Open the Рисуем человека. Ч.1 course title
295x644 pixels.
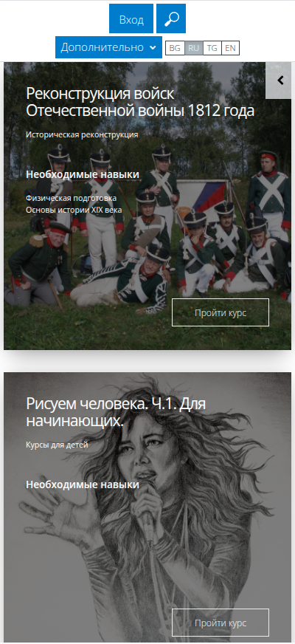click(x=116, y=412)
